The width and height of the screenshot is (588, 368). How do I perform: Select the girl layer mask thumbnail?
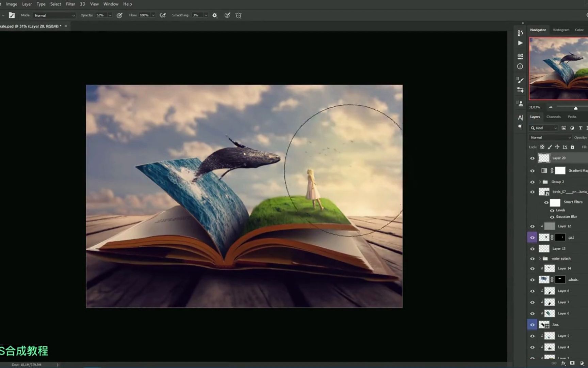560,237
